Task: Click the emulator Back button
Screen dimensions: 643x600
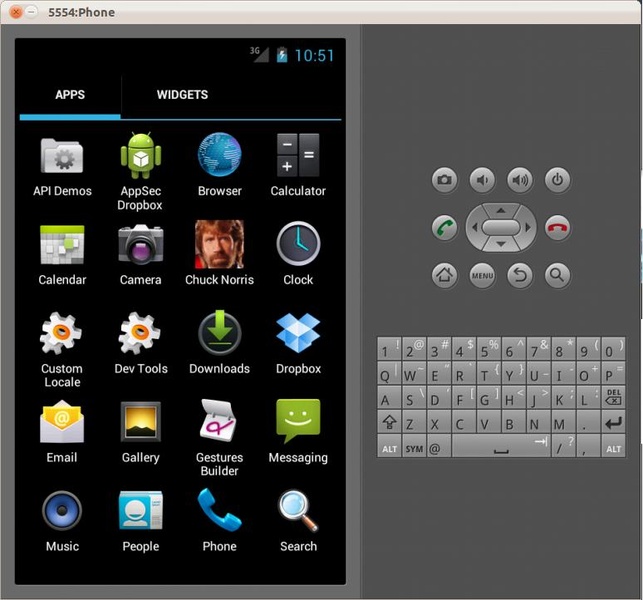Action: click(x=520, y=275)
